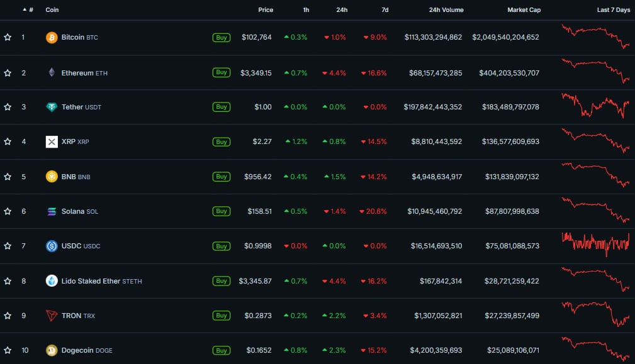
Task: Sort table by Market Cap header
Action: 524,10
